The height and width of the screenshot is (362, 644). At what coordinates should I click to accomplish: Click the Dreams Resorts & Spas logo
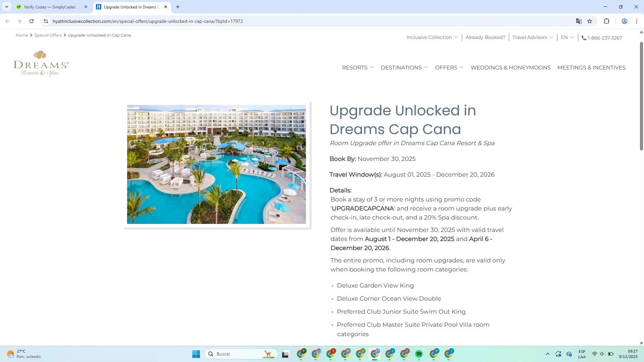[x=41, y=63]
